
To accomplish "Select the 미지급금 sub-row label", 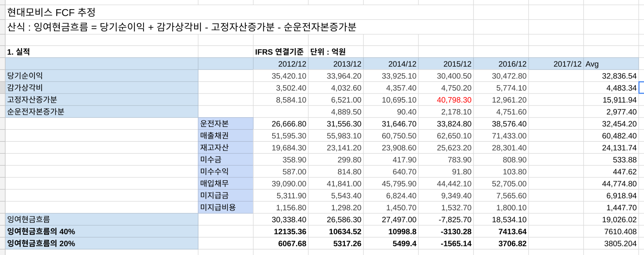I will coord(226,195).
